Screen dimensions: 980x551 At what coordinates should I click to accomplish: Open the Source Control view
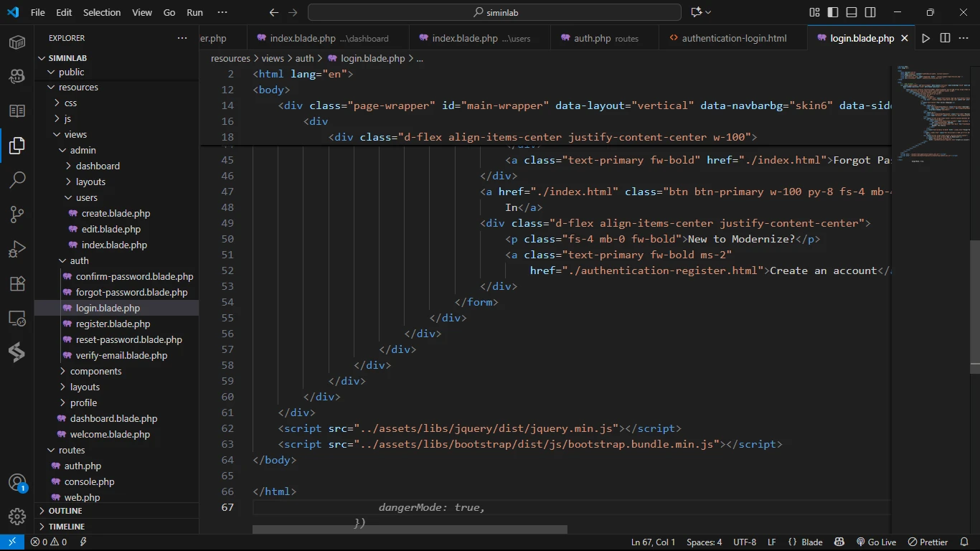click(x=17, y=214)
